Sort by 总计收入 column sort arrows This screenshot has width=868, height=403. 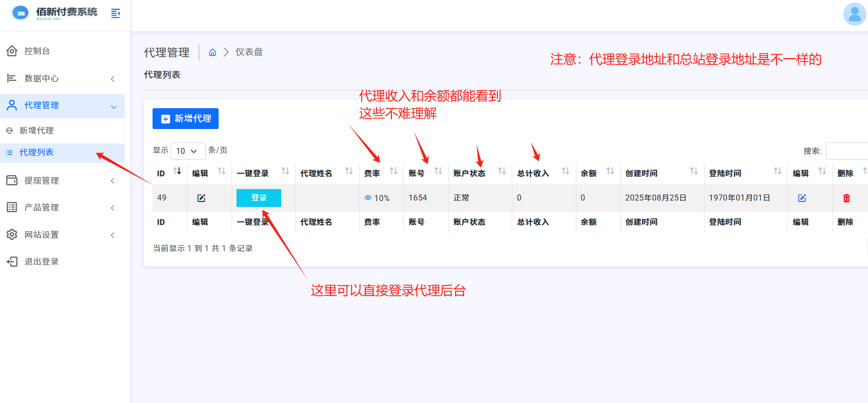(565, 171)
